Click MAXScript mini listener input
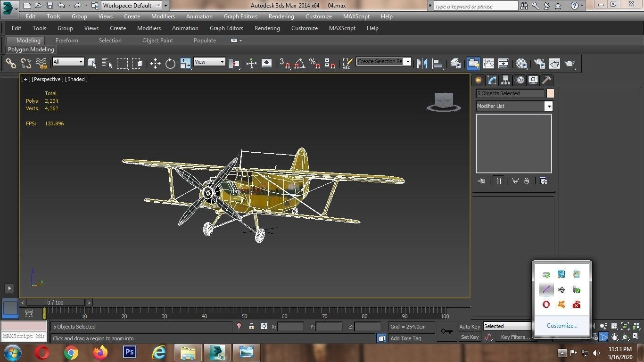This screenshot has width=644, height=362. 24,337
